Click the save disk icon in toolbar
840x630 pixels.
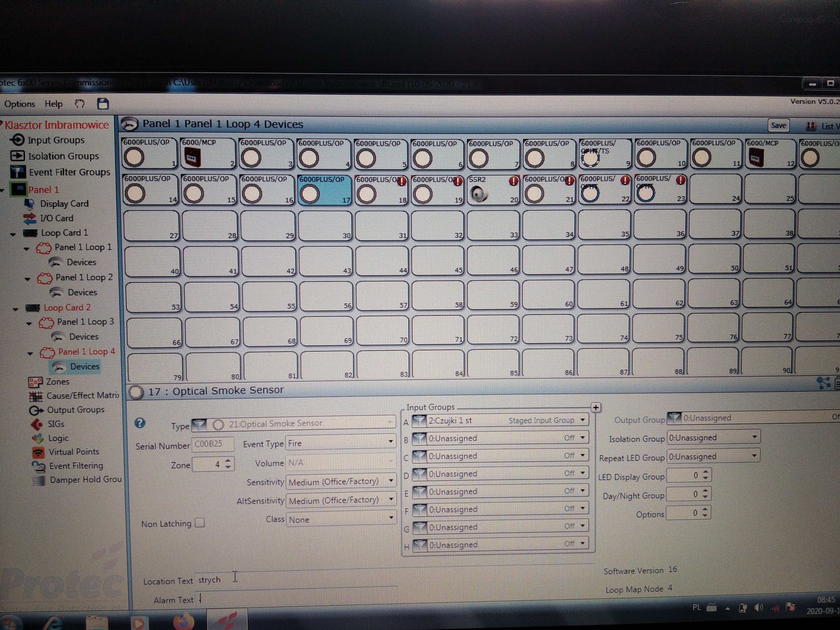click(103, 104)
